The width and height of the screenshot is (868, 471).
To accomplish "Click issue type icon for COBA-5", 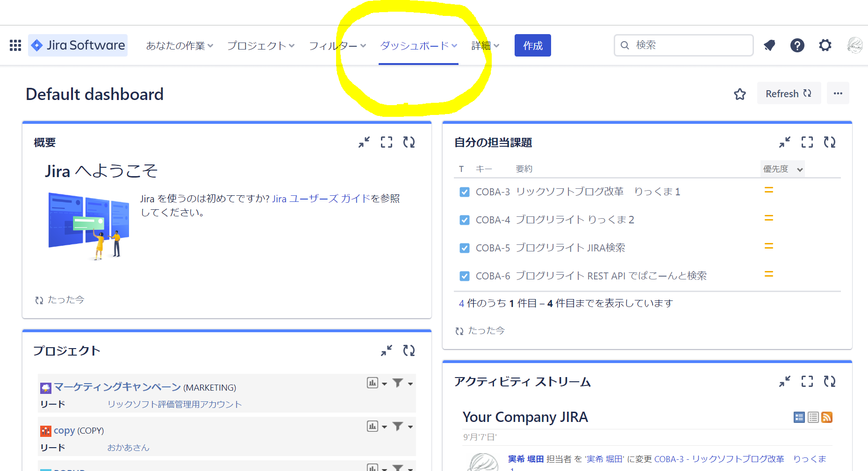I will [465, 248].
